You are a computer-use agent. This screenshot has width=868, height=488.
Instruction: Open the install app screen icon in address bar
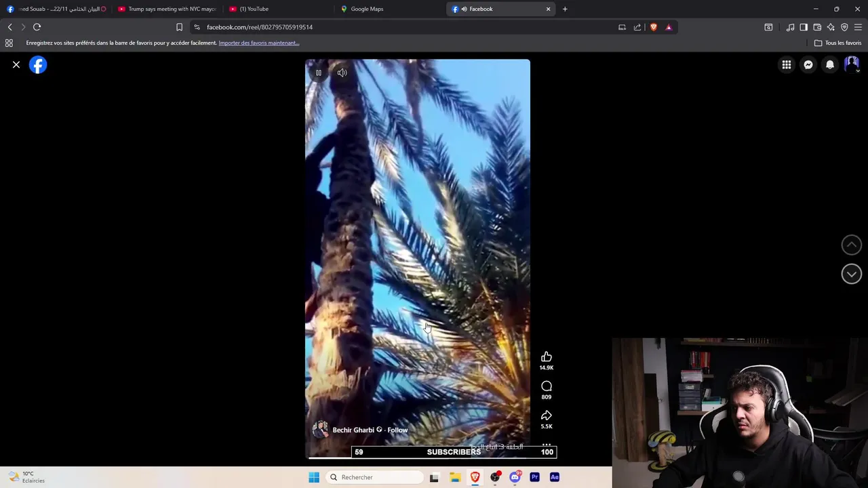point(622,27)
